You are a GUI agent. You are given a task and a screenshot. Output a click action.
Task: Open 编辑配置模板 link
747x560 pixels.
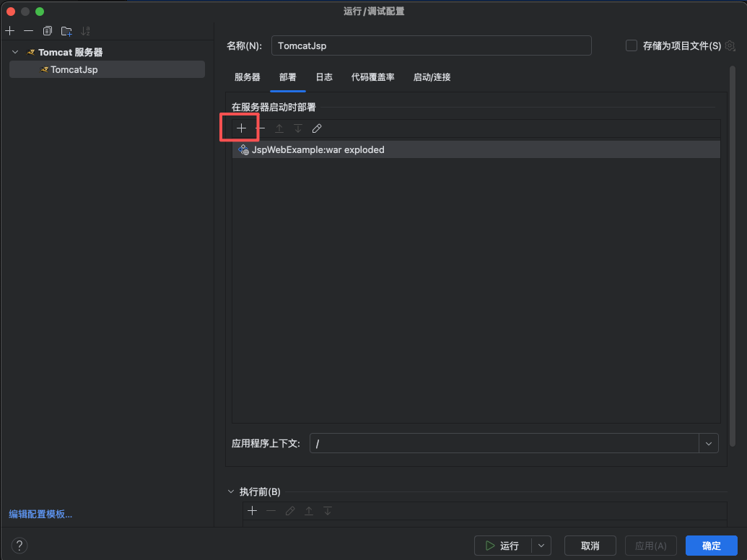click(x=40, y=514)
